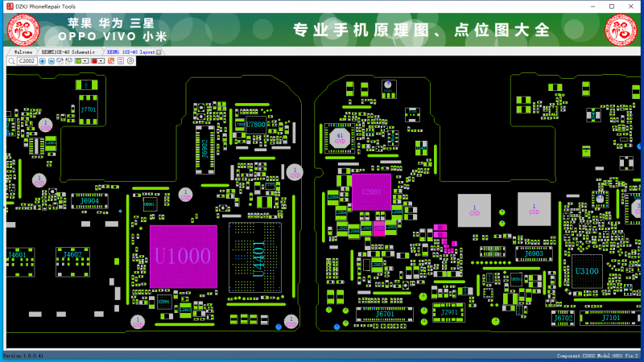644x362 pixels.
Task: Click the DZKJ app icon in title bar
Action: pyautogui.click(x=10, y=6)
